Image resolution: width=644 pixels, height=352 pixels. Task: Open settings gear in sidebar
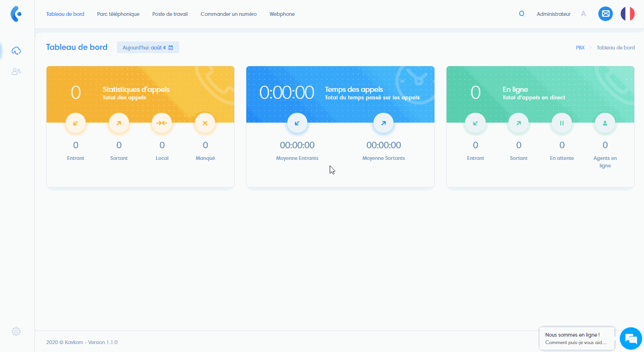(x=16, y=331)
